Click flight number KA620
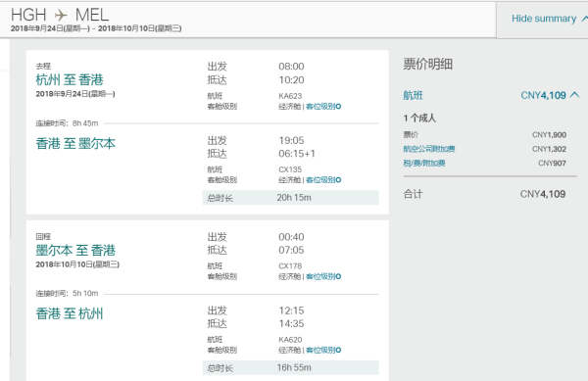The height and width of the screenshot is (381, 588). (x=290, y=340)
